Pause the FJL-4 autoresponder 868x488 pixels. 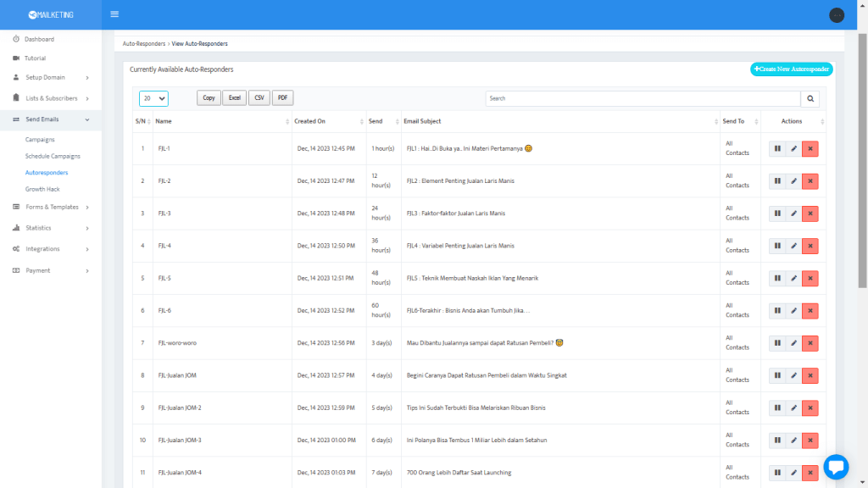(777, 246)
